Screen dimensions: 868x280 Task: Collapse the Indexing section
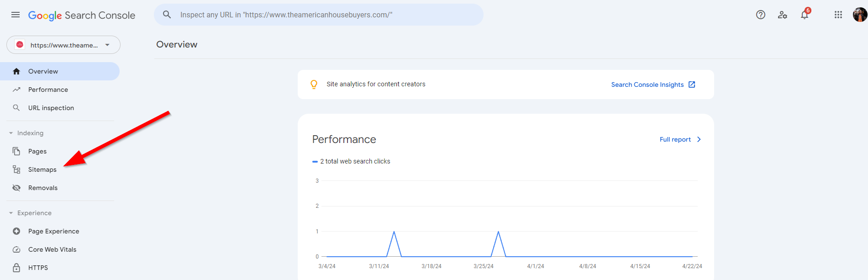click(x=26, y=133)
